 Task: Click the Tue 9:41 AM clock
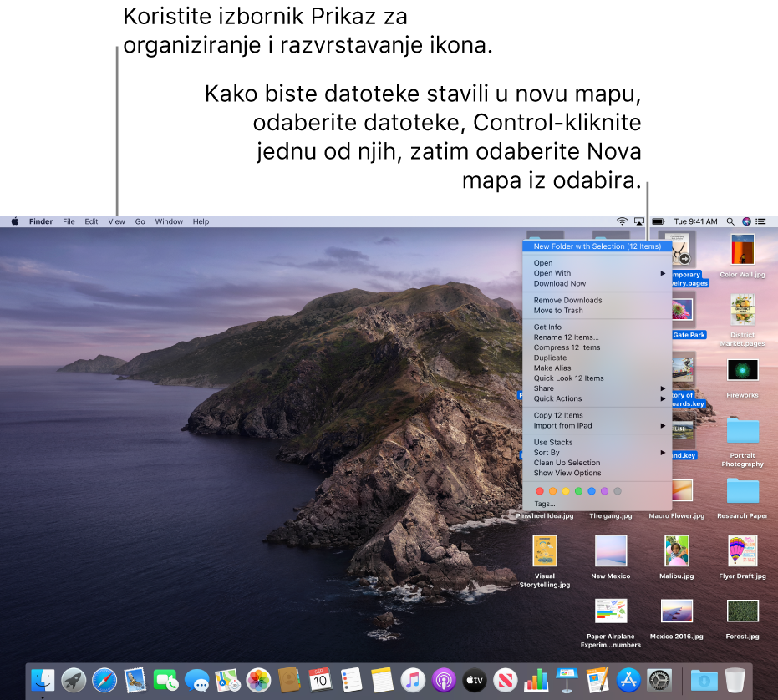(695, 221)
